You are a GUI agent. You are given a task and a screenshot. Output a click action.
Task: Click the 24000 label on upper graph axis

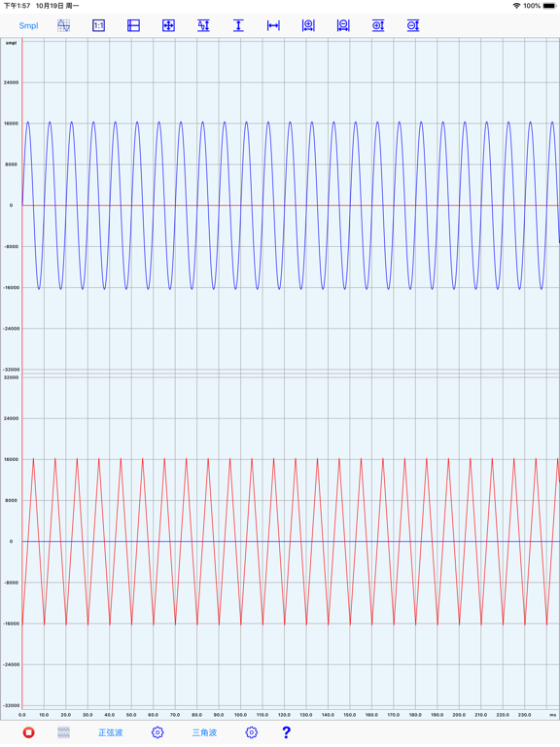(12, 83)
